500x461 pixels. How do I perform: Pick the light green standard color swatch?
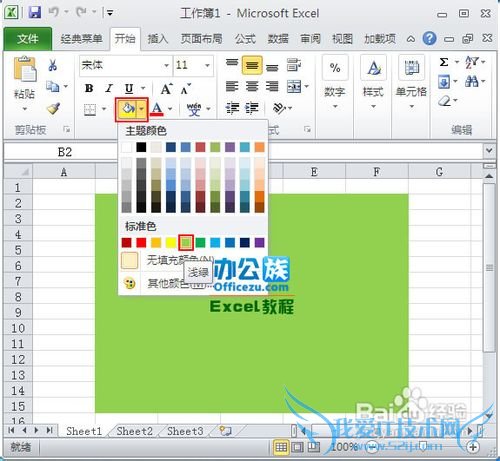tap(186, 242)
